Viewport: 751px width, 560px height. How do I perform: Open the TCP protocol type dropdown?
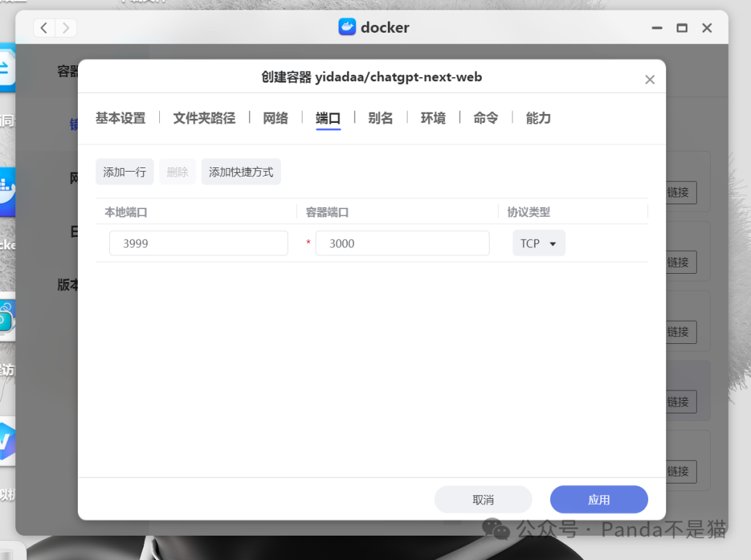(x=539, y=243)
